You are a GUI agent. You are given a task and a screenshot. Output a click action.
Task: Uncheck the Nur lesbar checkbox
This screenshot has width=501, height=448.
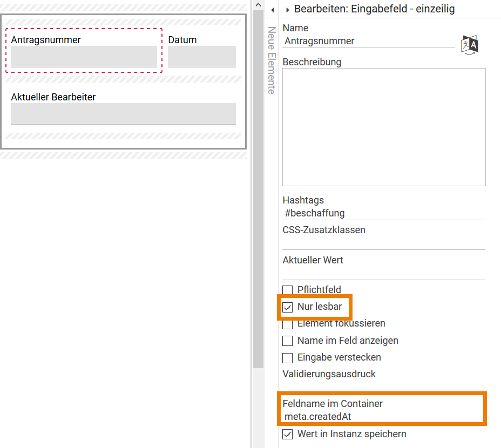(x=288, y=308)
